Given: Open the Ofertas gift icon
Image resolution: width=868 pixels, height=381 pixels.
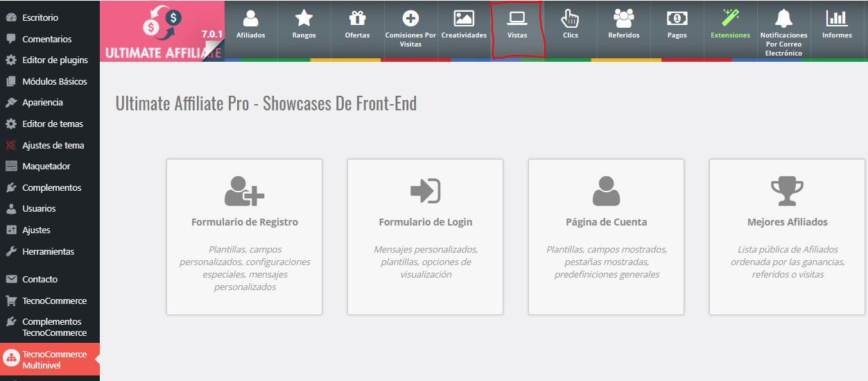Looking at the screenshot, I should click(357, 19).
